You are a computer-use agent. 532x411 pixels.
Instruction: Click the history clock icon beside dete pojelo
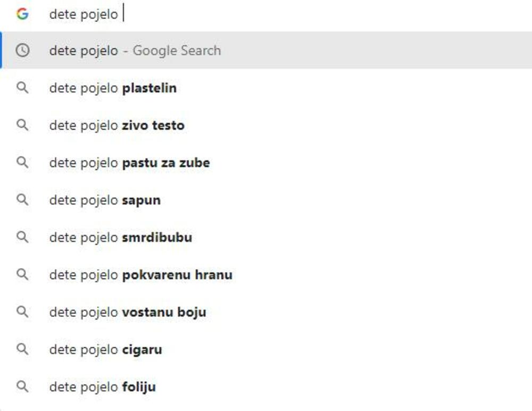click(22, 51)
